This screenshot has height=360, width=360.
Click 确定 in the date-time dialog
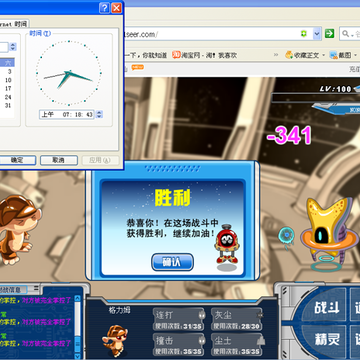point(17,160)
